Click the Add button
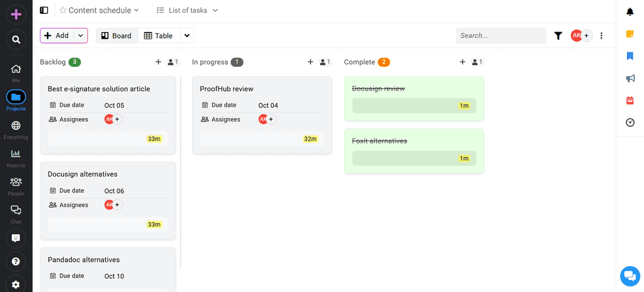 click(x=57, y=36)
